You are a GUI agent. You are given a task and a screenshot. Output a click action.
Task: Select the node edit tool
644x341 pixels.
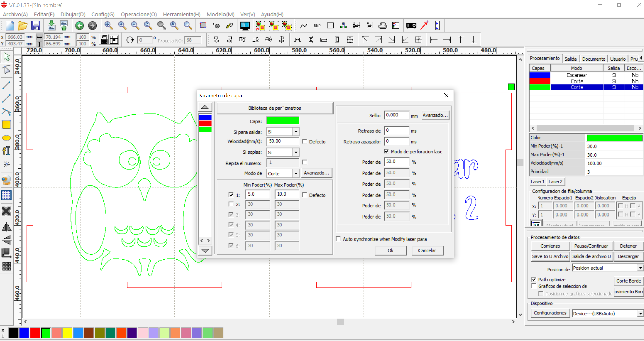[6, 70]
